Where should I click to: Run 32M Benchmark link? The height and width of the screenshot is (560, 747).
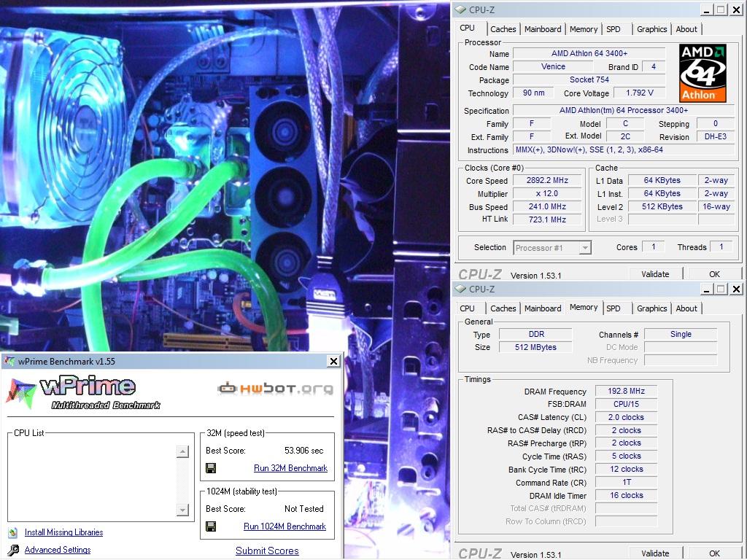coord(290,468)
